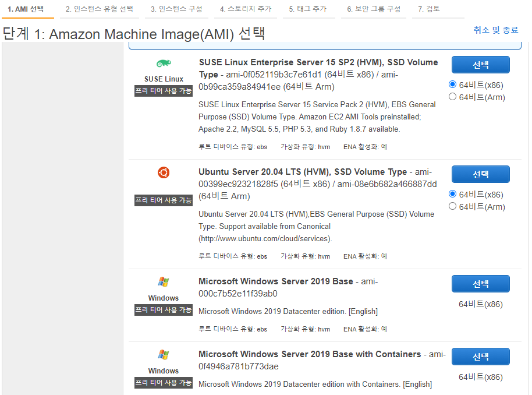Click Windows Server 2019 Base with Containers title
Viewport: 532px width, 395px height.
(310, 354)
